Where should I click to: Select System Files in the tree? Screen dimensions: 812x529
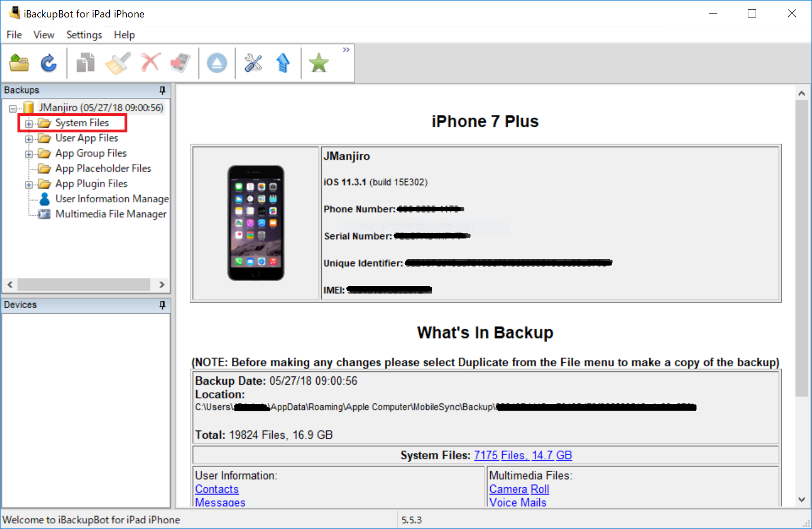pos(82,123)
